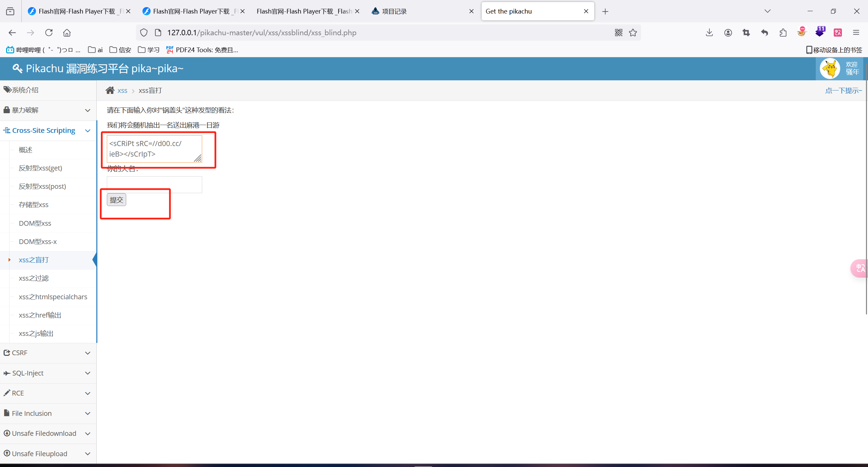Open the 哔哩哔哩 bookmark
868x467 pixels.
tap(43, 50)
